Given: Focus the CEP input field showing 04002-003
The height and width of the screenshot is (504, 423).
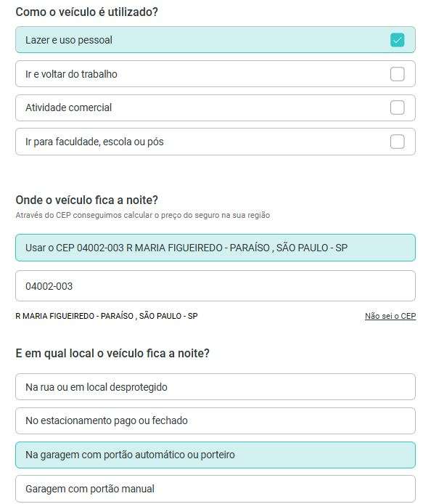Looking at the screenshot, I should [215, 286].
